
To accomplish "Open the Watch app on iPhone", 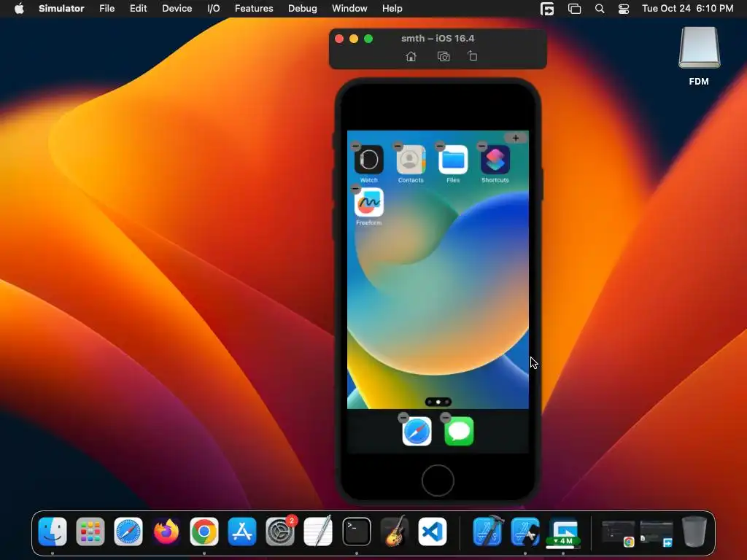I will click(x=368, y=160).
